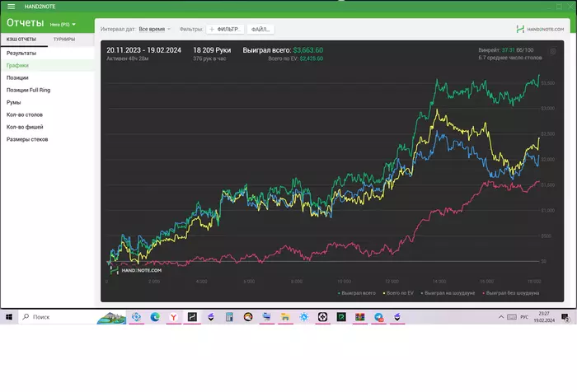This screenshot has width=577, height=392.
Task: Open the networked computers taskbar icon
Action: 266,317
